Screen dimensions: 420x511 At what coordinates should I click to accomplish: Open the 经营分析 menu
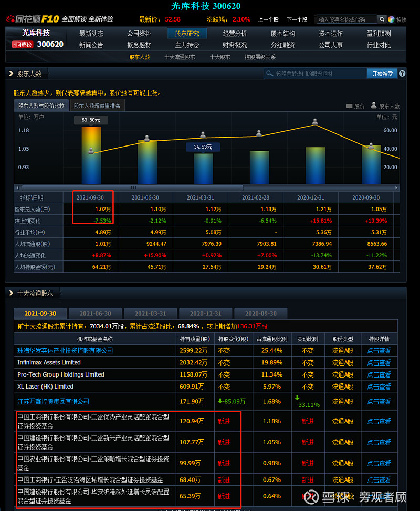[235, 33]
